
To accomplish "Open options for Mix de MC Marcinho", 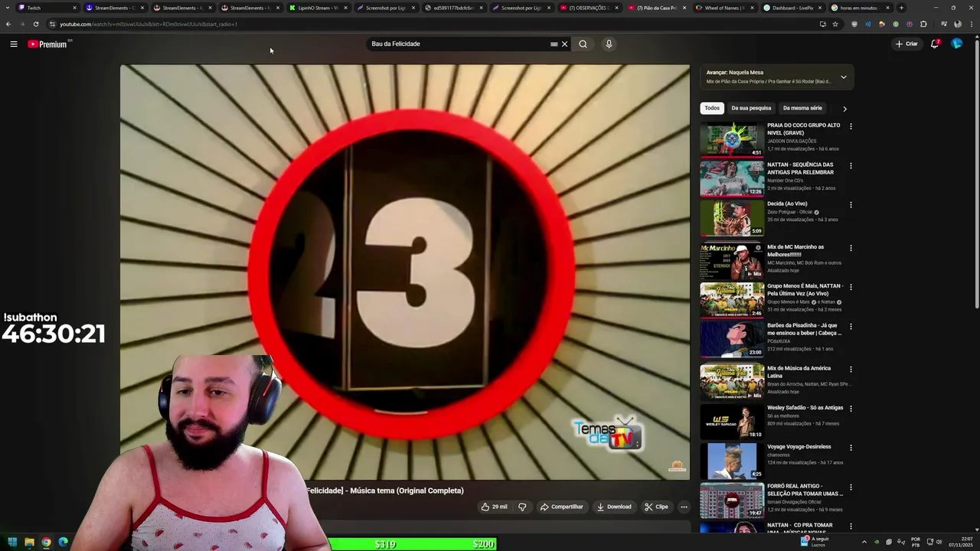I will (851, 248).
